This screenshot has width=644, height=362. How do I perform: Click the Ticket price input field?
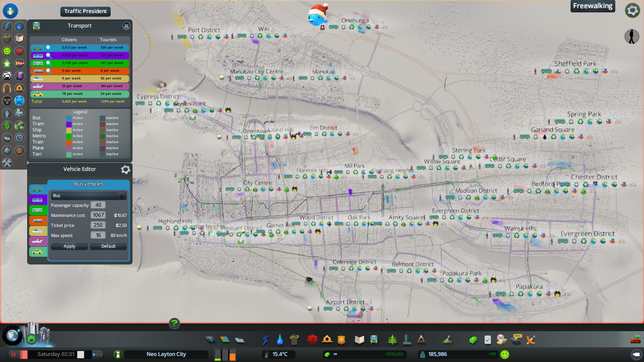tap(98, 225)
